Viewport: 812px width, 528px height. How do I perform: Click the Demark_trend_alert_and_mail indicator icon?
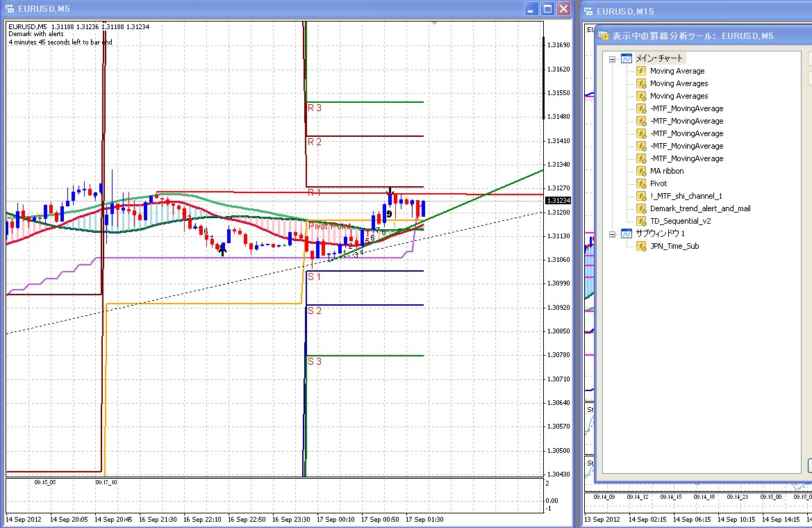tap(641, 208)
